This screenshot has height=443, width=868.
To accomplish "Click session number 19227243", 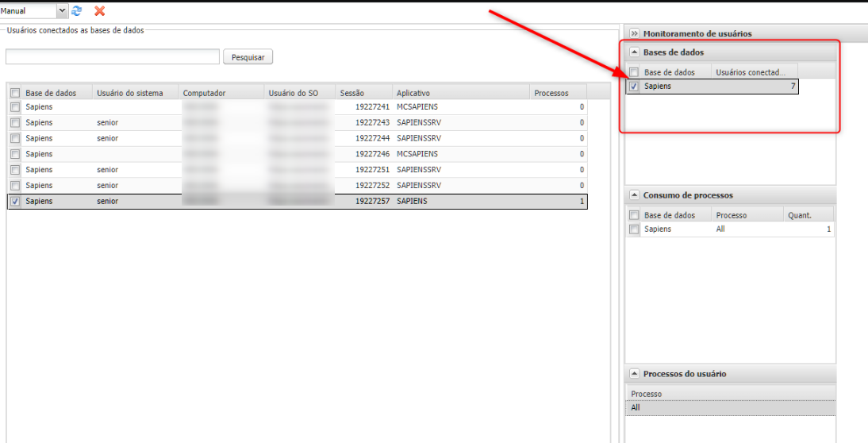I will point(373,122).
